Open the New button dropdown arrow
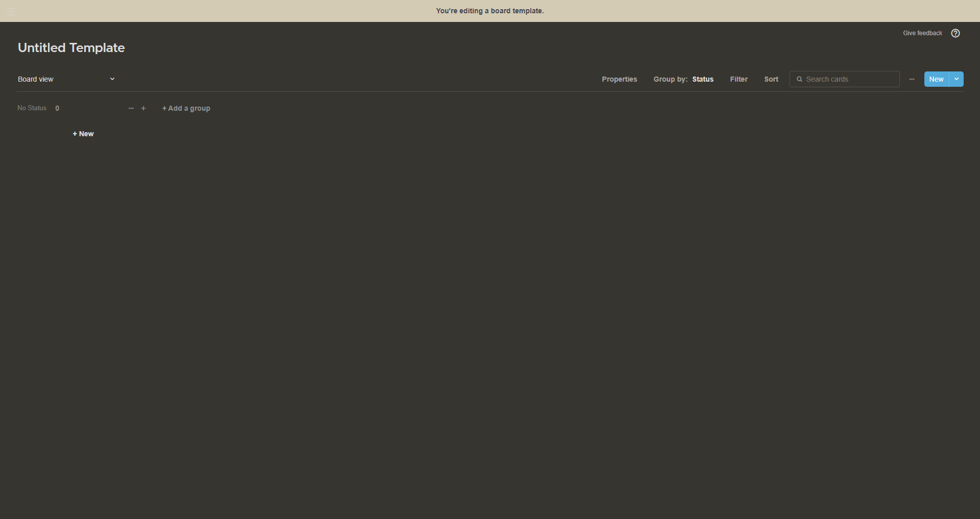The width and height of the screenshot is (980, 519). click(956, 79)
